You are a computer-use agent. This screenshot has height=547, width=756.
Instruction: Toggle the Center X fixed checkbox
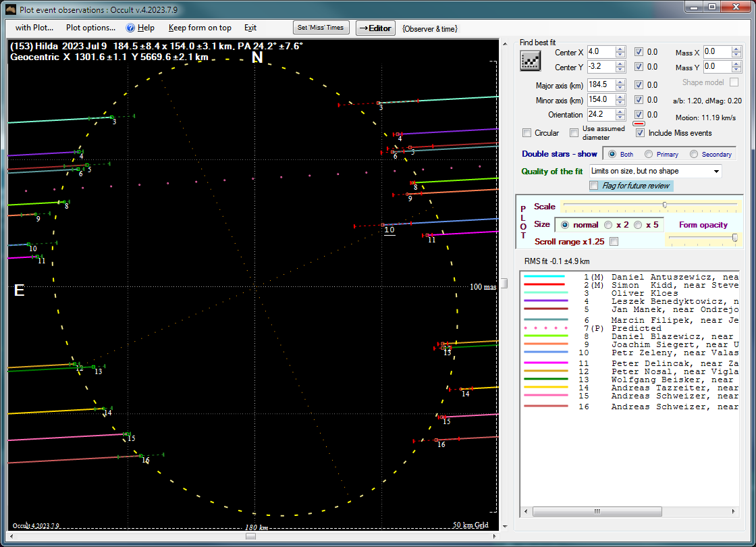(x=639, y=51)
